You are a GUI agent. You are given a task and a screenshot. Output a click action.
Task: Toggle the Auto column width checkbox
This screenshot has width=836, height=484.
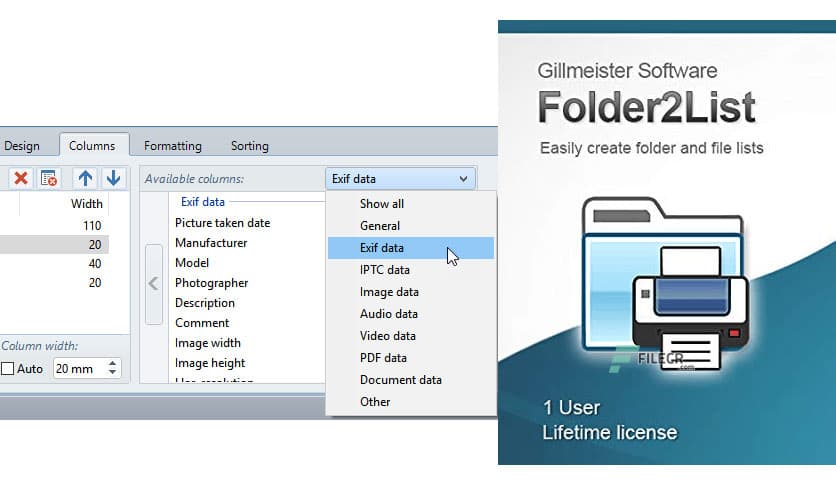[7, 368]
